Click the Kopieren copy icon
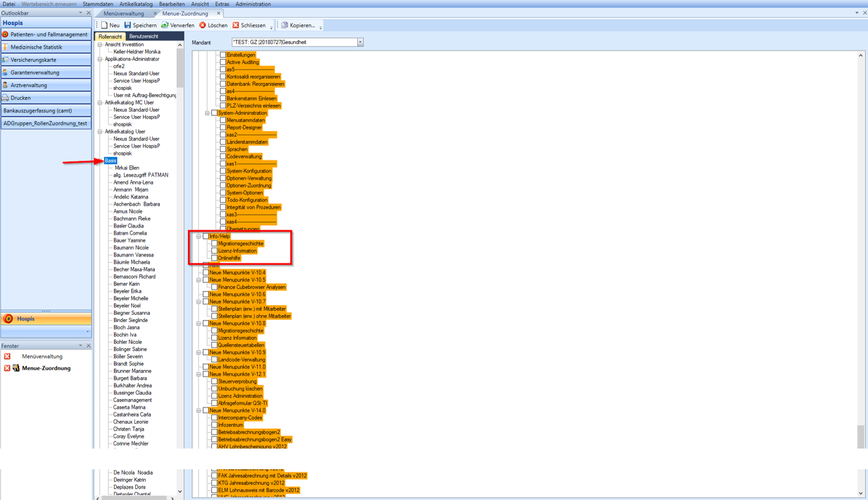This screenshot has width=868, height=500. click(x=284, y=25)
